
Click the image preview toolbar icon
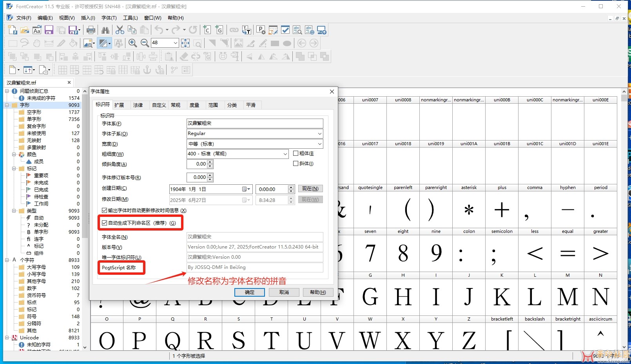[88, 43]
